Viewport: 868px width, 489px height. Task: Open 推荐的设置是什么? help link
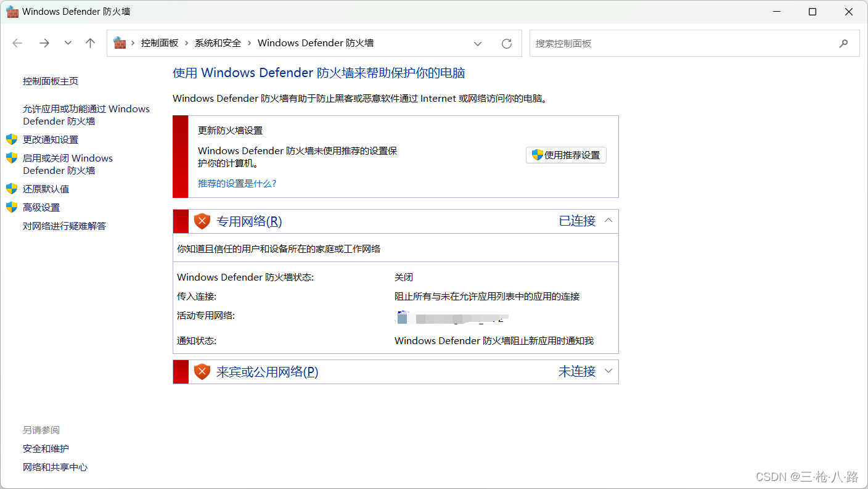[x=237, y=184]
